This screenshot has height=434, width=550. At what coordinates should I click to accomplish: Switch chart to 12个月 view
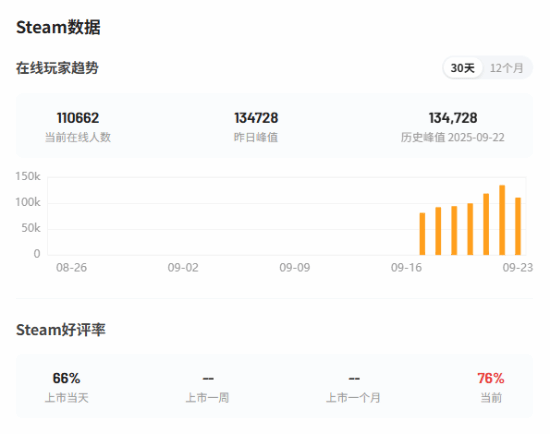pyautogui.click(x=507, y=68)
